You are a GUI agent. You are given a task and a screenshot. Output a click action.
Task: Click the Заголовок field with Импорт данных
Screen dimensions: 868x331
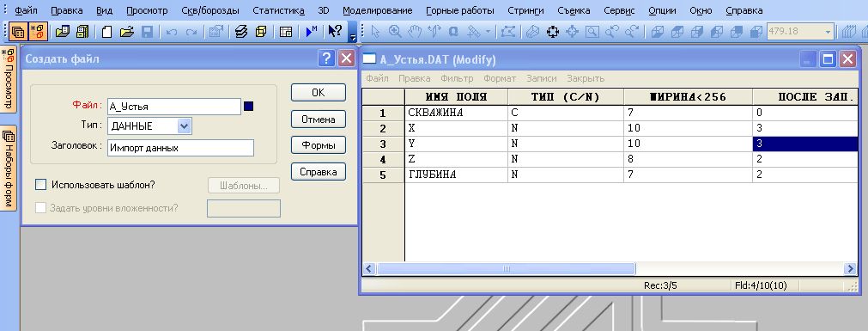(180, 148)
